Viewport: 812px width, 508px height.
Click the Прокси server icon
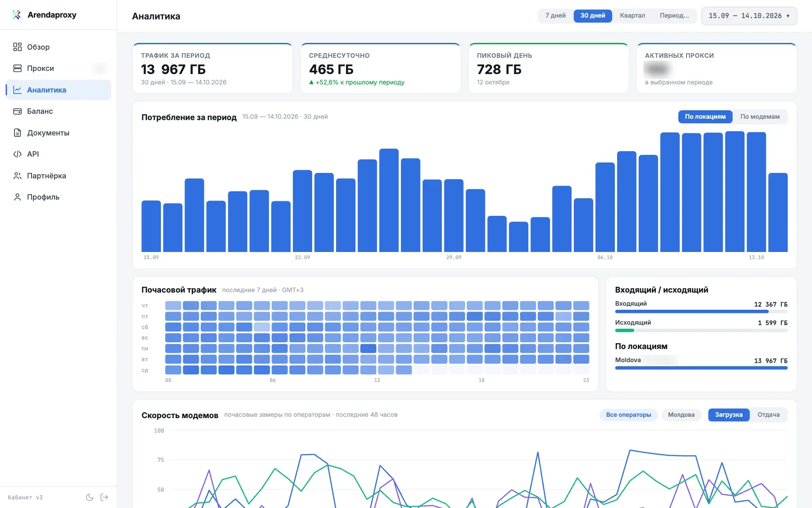coord(18,68)
